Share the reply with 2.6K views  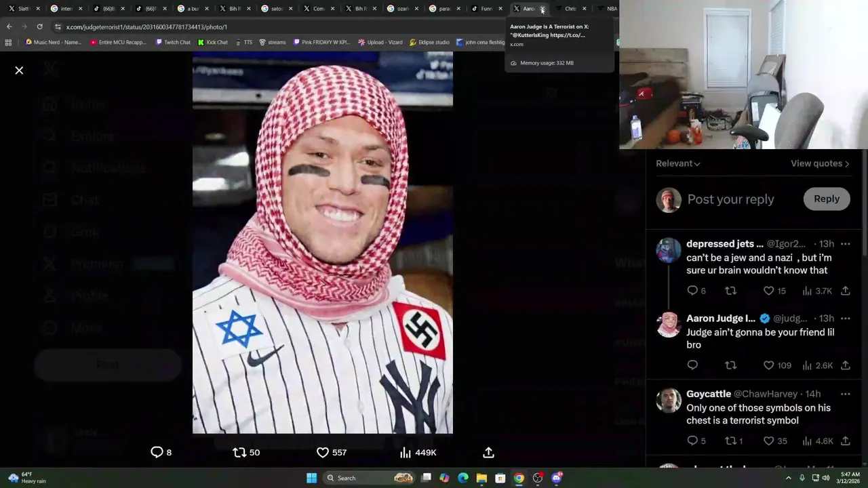(x=845, y=365)
